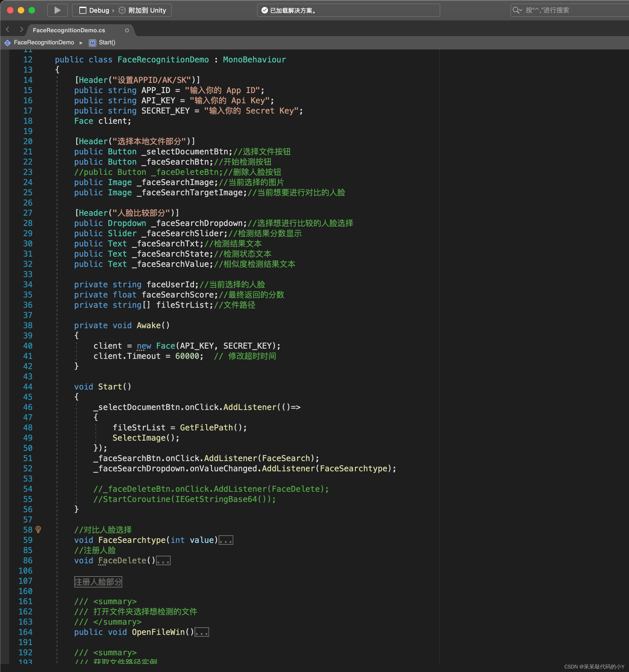629x672 pixels.
Task: Click the FaceSearch argument on line 51
Action: (286, 458)
